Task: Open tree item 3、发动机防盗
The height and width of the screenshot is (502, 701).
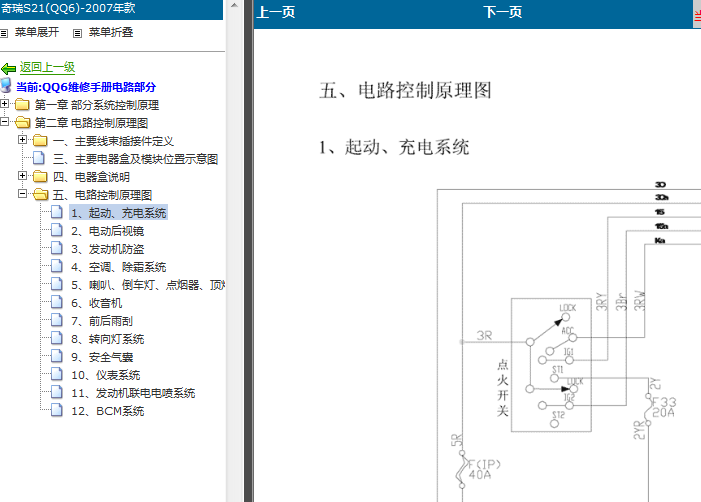Action: pyautogui.click(x=108, y=249)
